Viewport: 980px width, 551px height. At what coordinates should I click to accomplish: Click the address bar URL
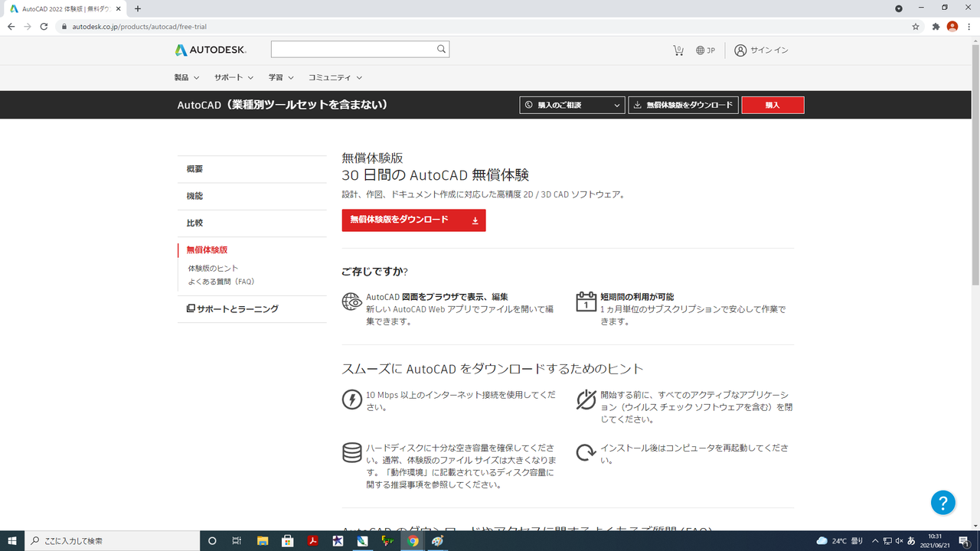coord(139,26)
